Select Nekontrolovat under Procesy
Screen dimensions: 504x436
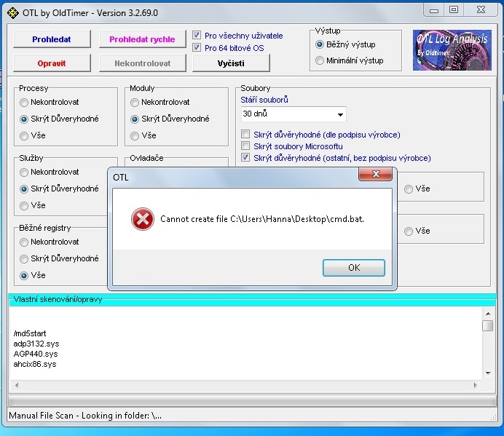point(25,103)
